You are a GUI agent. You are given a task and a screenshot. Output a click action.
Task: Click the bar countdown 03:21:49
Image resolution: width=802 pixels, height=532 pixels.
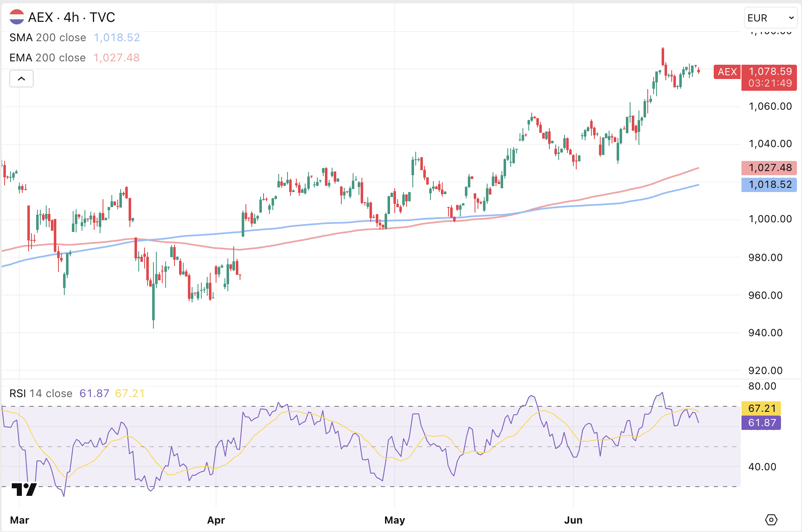(770, 83)
